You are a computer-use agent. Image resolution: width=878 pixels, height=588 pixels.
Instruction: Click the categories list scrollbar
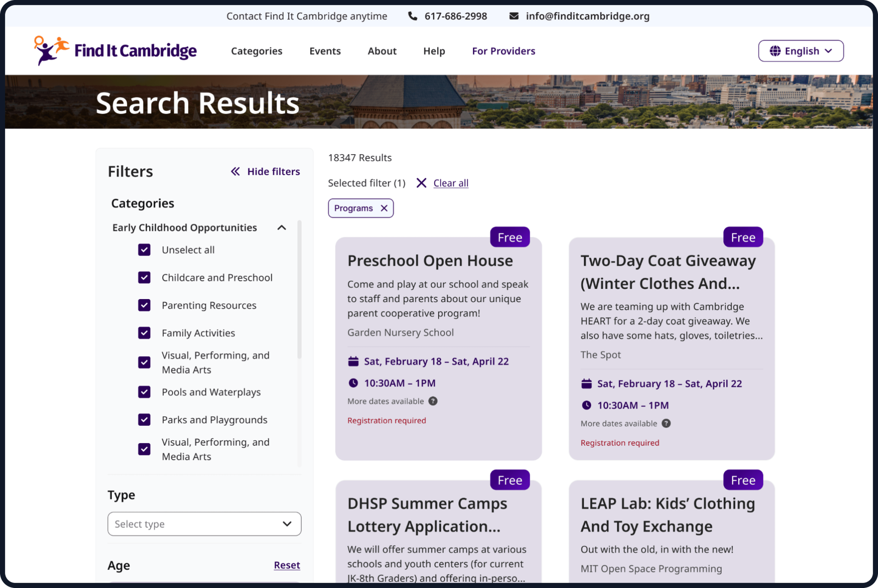point(299,289)
